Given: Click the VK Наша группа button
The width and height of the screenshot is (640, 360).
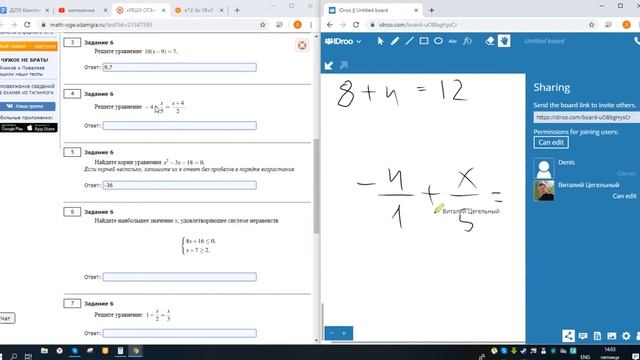Looking at the screenshot, I should point(27,106).
